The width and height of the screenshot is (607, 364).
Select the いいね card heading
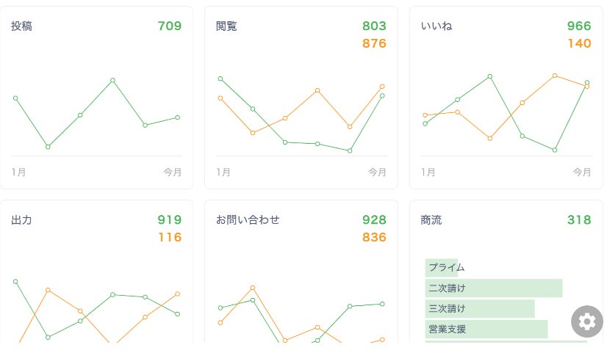[x=437, y=26]
